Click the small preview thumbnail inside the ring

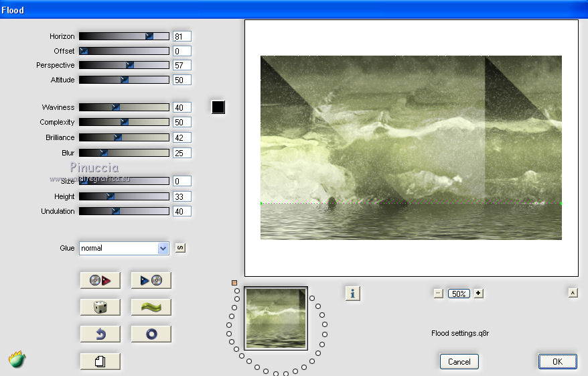[x=276, y=318]
